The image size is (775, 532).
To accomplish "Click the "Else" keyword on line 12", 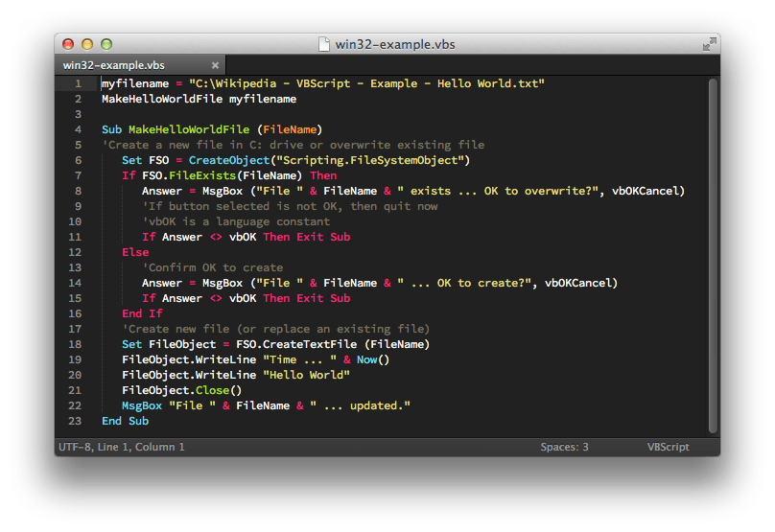I will [x=135, y=252].
